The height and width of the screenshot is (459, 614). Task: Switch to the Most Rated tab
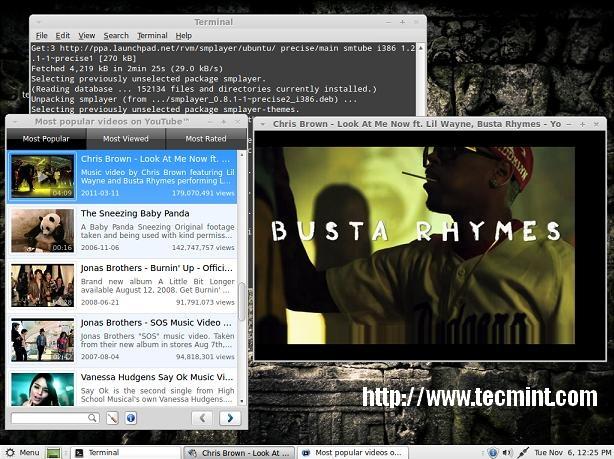point(206,139)
